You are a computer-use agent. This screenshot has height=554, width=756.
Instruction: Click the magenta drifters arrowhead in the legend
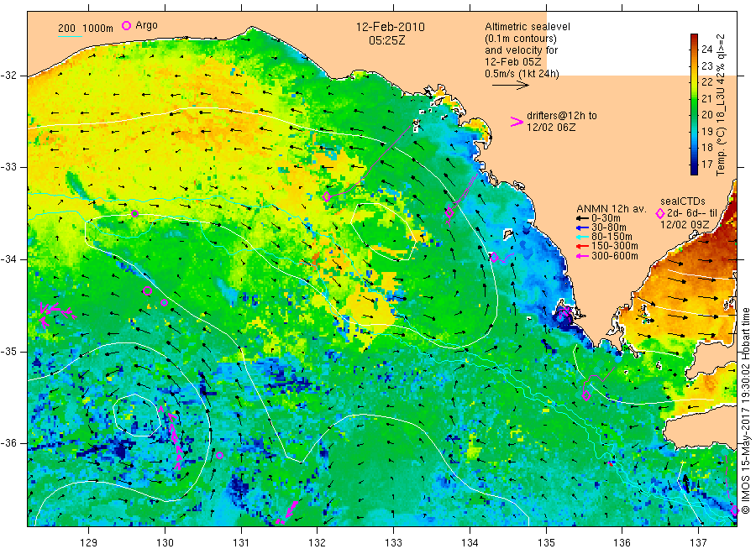[x=517, y=122]
